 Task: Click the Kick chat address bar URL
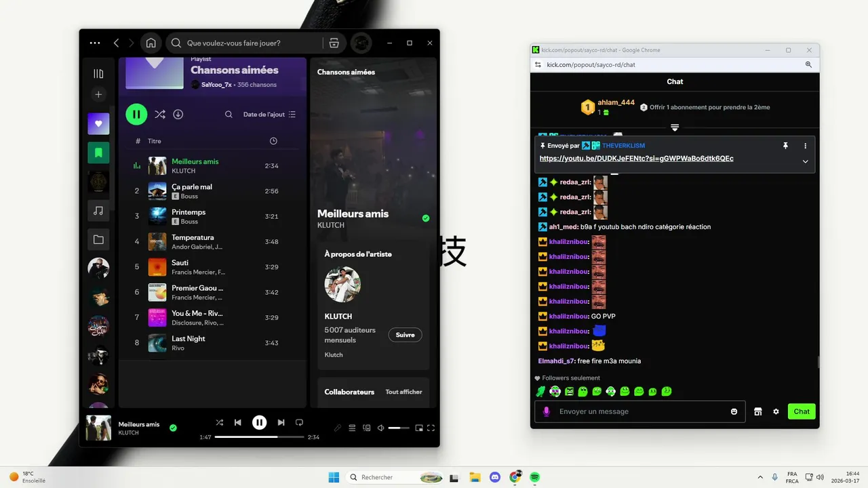[591, 64]
